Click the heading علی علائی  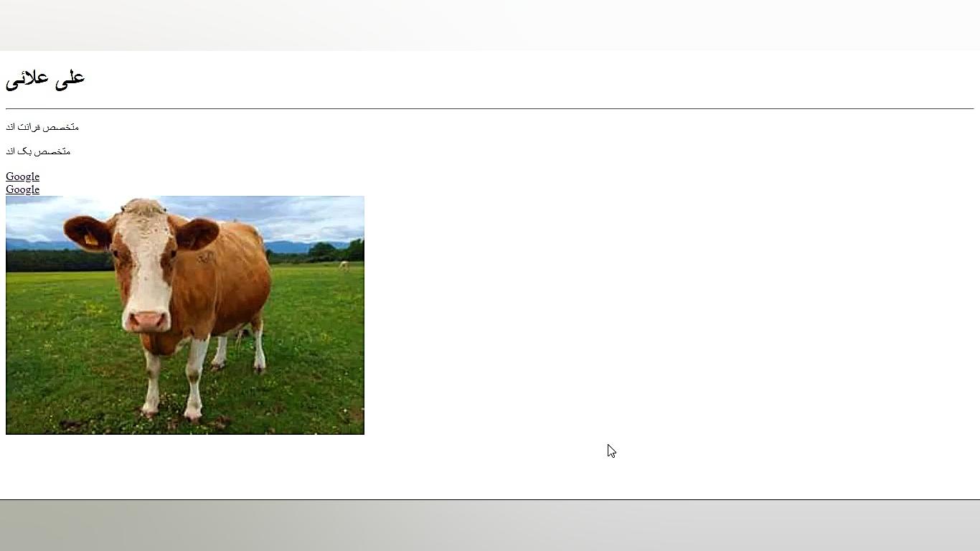(x=45, y=78)
